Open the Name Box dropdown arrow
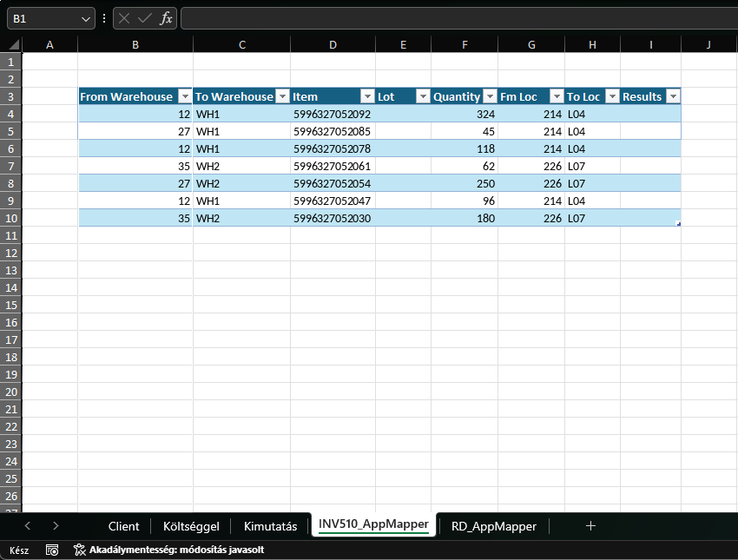 click(x=86, y=19)
